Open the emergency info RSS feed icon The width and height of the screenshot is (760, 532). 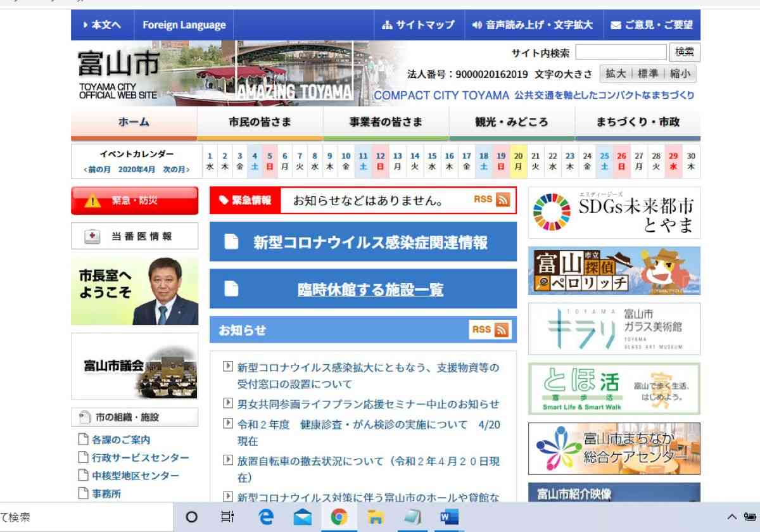click(x=503, y=200)
